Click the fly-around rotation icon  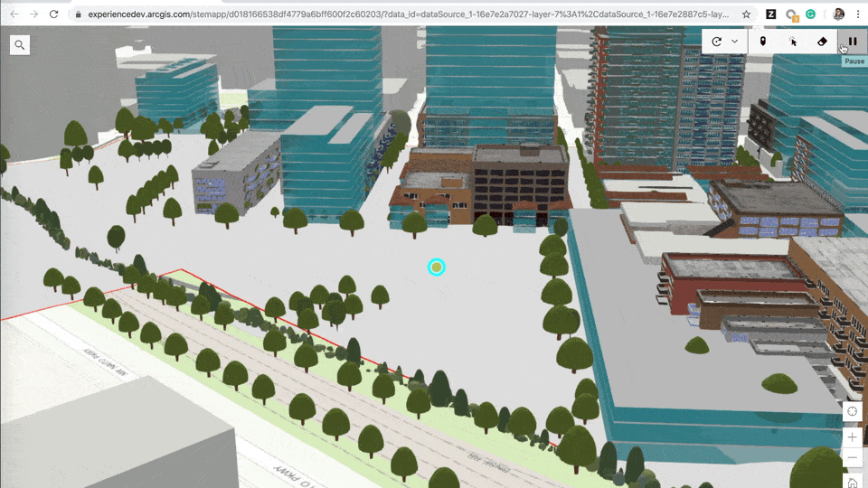(x=716, y=42)
